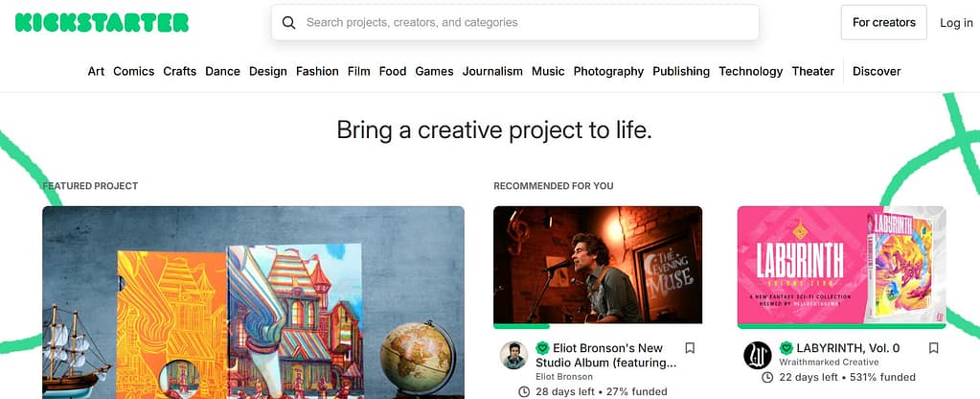Open the Photography category

[608, 71]
